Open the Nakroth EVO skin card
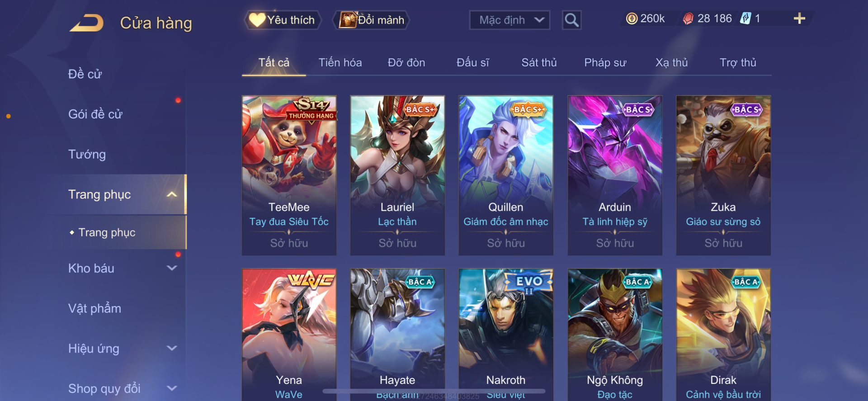Screen dimensions: 868x401 (506, 335)
